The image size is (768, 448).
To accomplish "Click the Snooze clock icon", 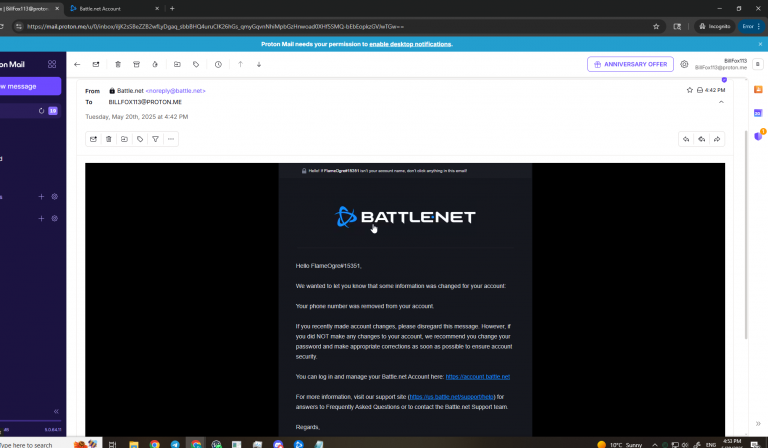I will click(218, 64).
